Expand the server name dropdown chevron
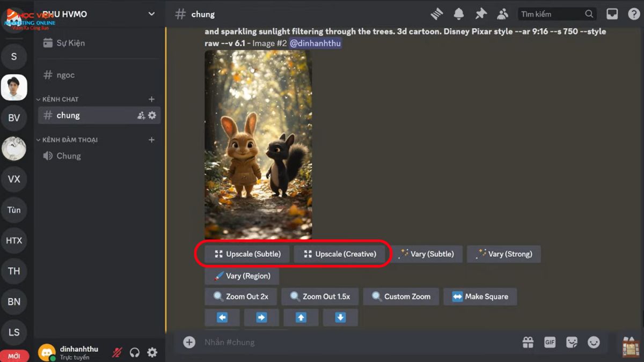Screen dimensions: 644x362 click(151, 14)
